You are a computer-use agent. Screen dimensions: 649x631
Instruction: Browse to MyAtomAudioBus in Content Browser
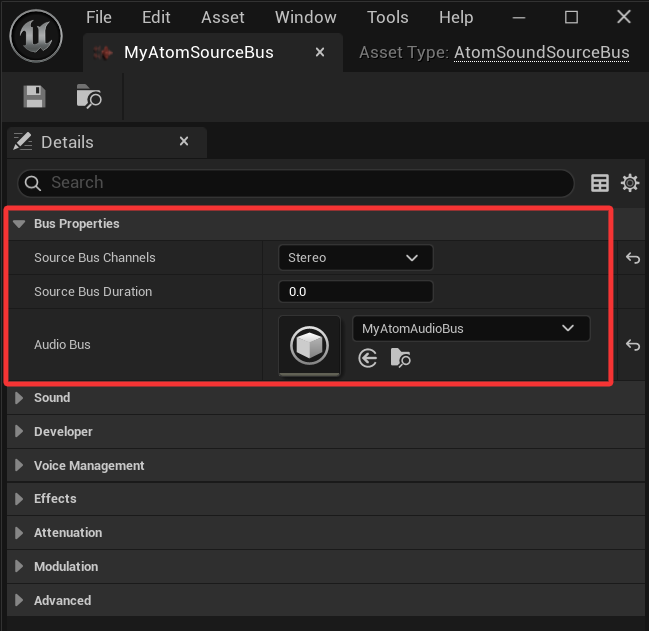400,358
